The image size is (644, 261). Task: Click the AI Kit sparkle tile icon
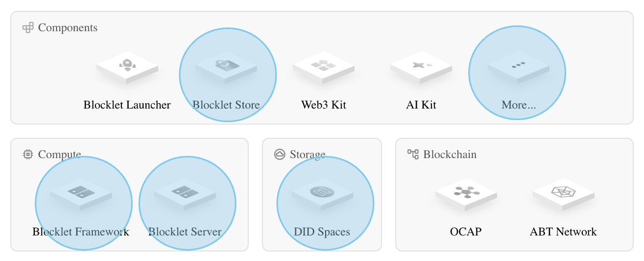coord(421,66)
